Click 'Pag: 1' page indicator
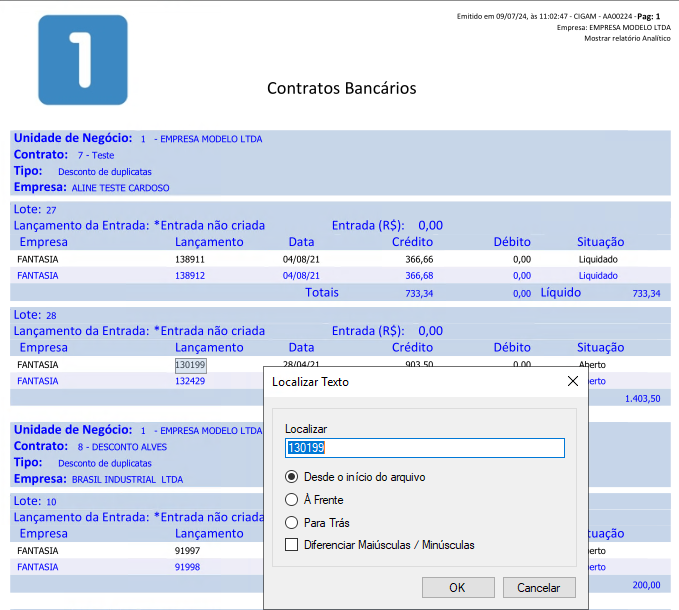 coord(649,16)
